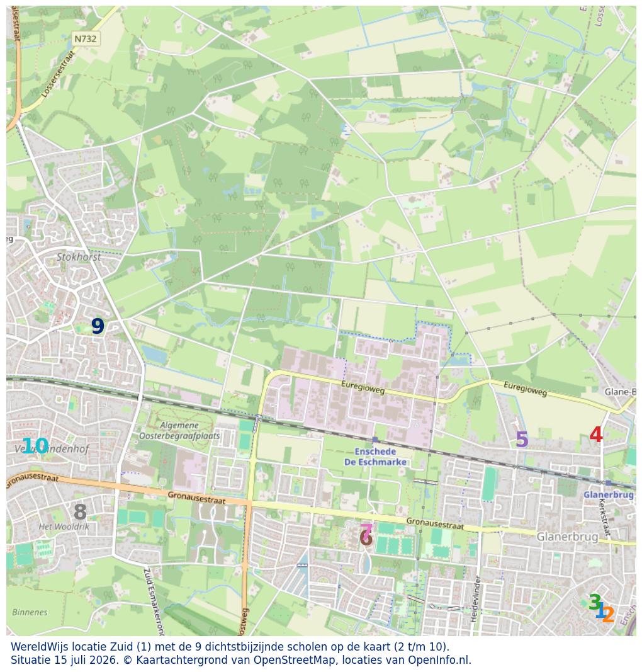Click the Euregioweg label above the industrial area
Image resolution: width=642 pixels, height=672 pixels.
(363, 388)
